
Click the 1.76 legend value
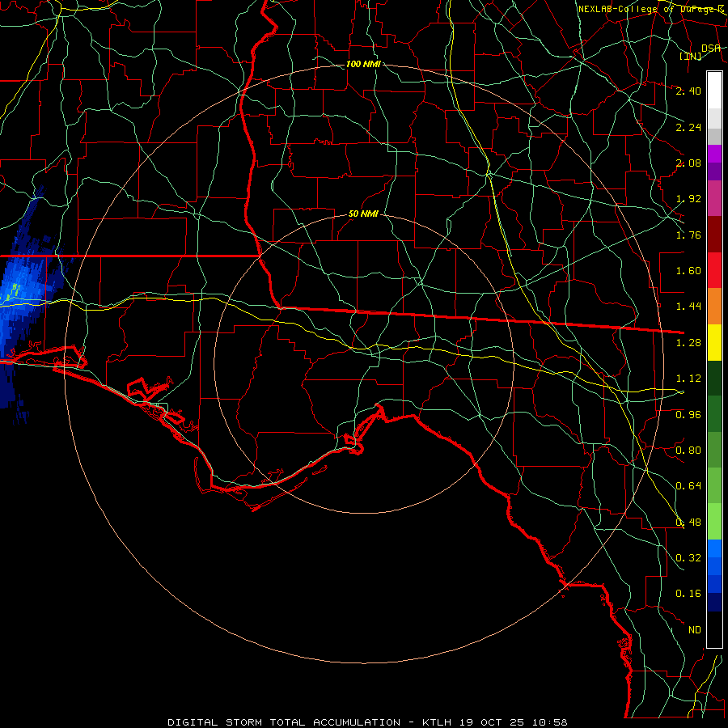pos(688,235)
